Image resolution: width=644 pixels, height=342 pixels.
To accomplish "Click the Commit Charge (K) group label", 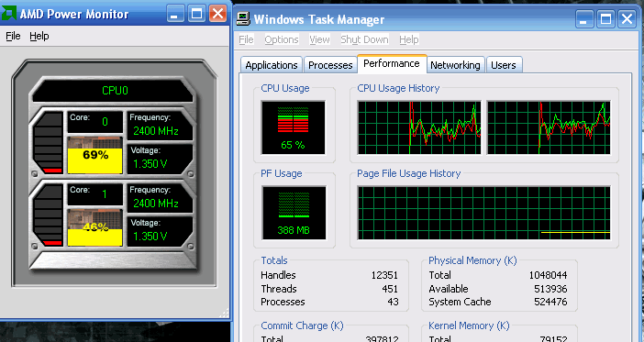I will 302,325.
